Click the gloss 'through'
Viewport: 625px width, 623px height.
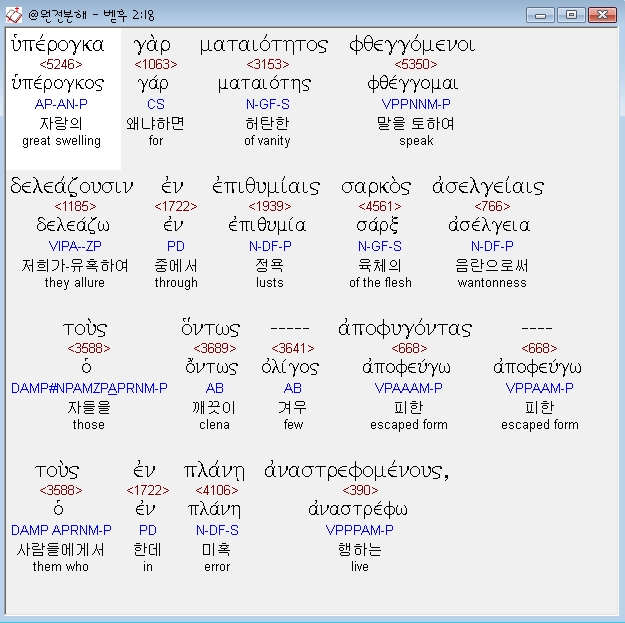[x=176, y=283]
